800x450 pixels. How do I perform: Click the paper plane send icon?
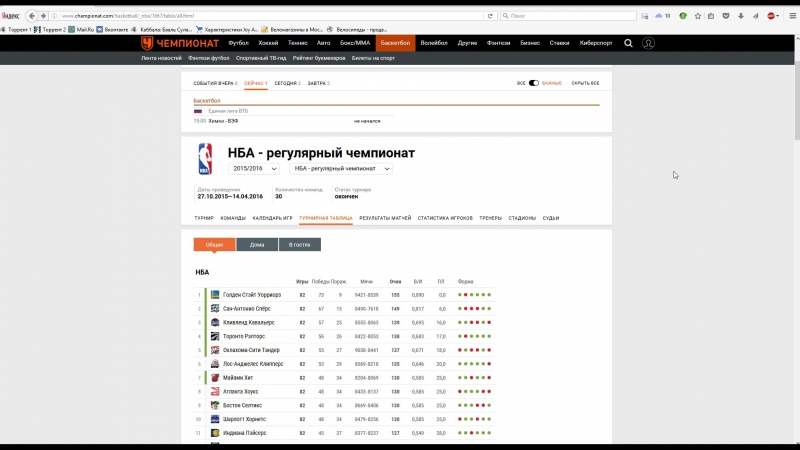(756, 16)
